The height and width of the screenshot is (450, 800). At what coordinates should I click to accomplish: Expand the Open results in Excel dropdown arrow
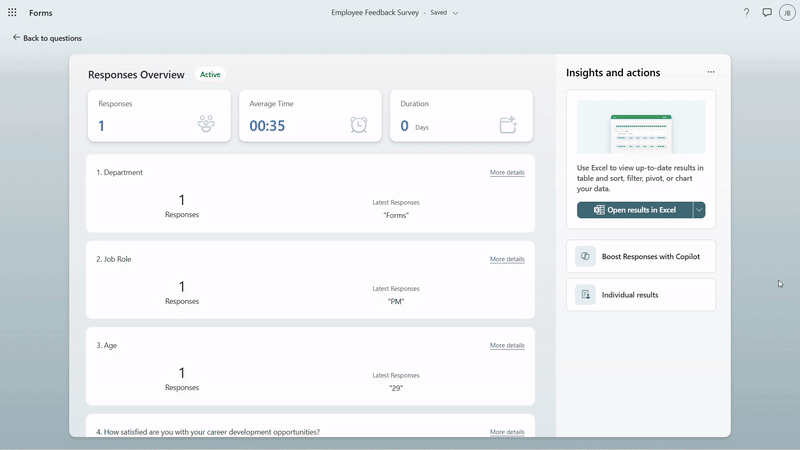[x=699, y=210]
